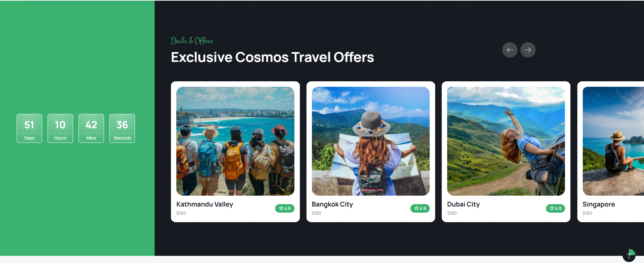
Task: Click the Days countdown box
Action: [x=29, y=128]
